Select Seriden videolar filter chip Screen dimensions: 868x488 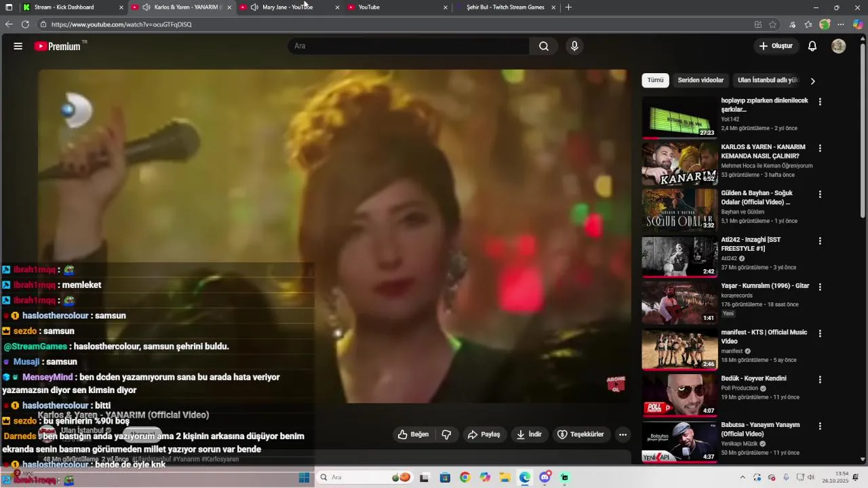click(x=701, y=80)
